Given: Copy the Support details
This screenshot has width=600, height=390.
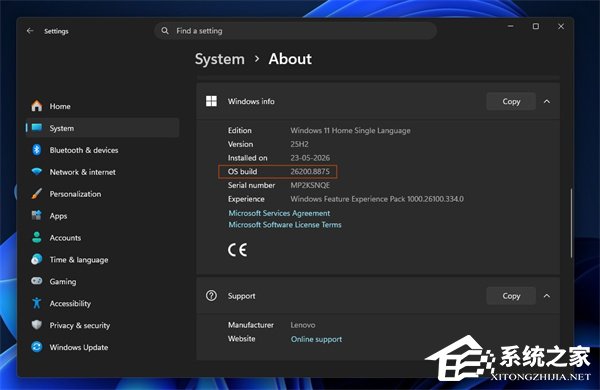Looking at the screenshot, I should click(511, 296).
